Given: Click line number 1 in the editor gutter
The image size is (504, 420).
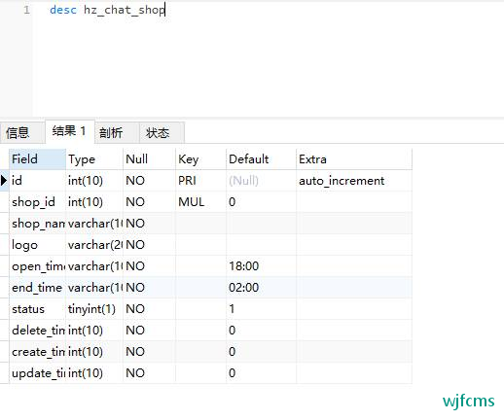Looking at the screenshot, I should (x=26, y=10).
